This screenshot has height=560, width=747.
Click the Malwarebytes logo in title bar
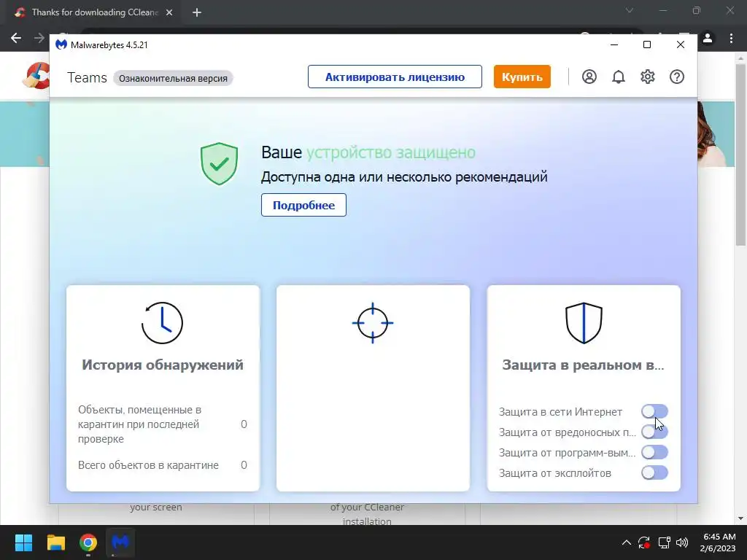61,44
